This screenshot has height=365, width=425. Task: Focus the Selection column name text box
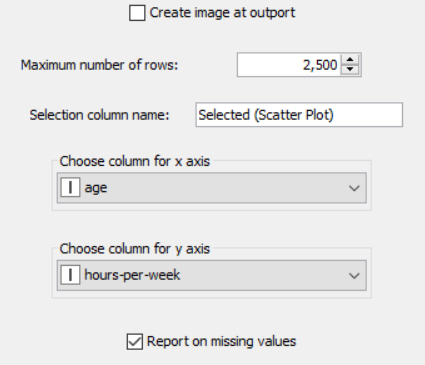tap(299, 115)
